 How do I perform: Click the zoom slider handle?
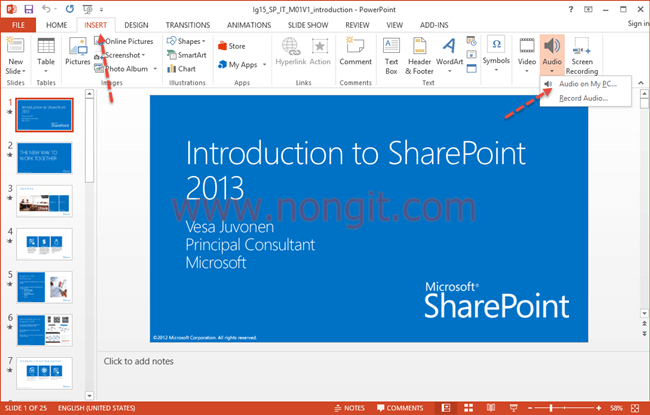(x=551, y=408)
